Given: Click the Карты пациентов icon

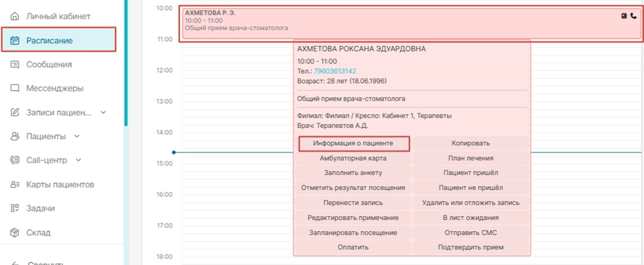Looking at the screenshot, I should point(14,184).
